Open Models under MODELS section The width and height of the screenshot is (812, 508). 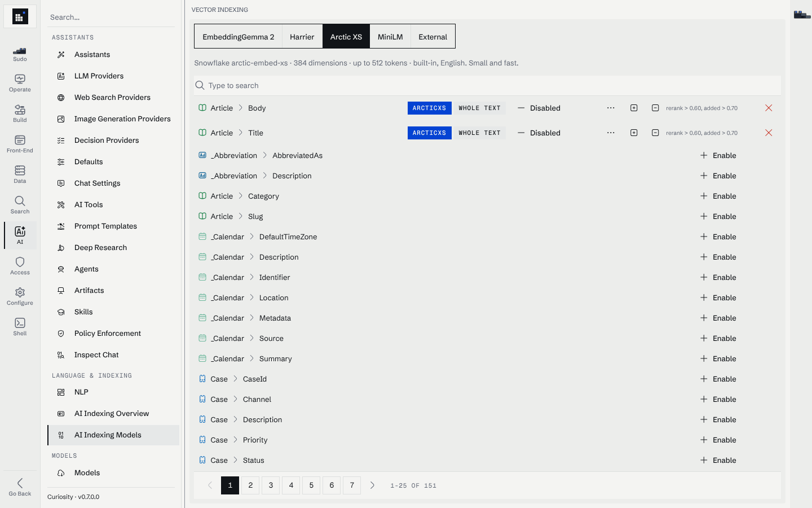113,473
